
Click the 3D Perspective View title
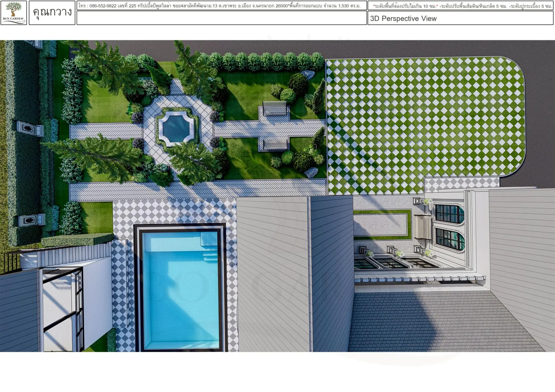(403, 19)
